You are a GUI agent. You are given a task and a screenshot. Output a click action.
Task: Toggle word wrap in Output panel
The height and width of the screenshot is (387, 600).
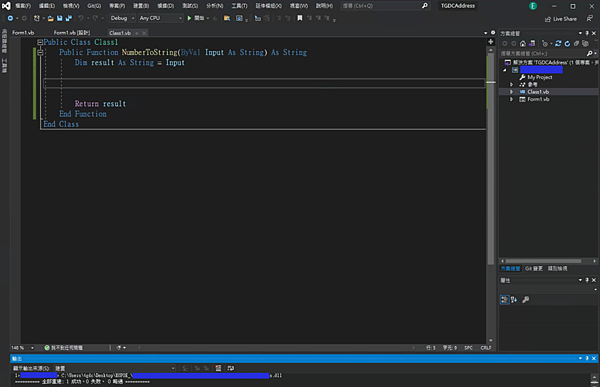pos(230,368)
